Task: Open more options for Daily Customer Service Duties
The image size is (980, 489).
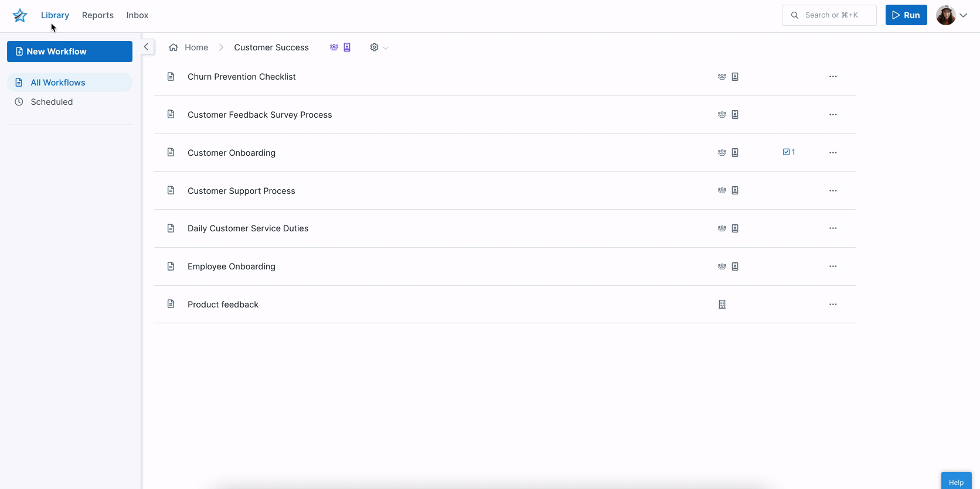Action: 833,228
